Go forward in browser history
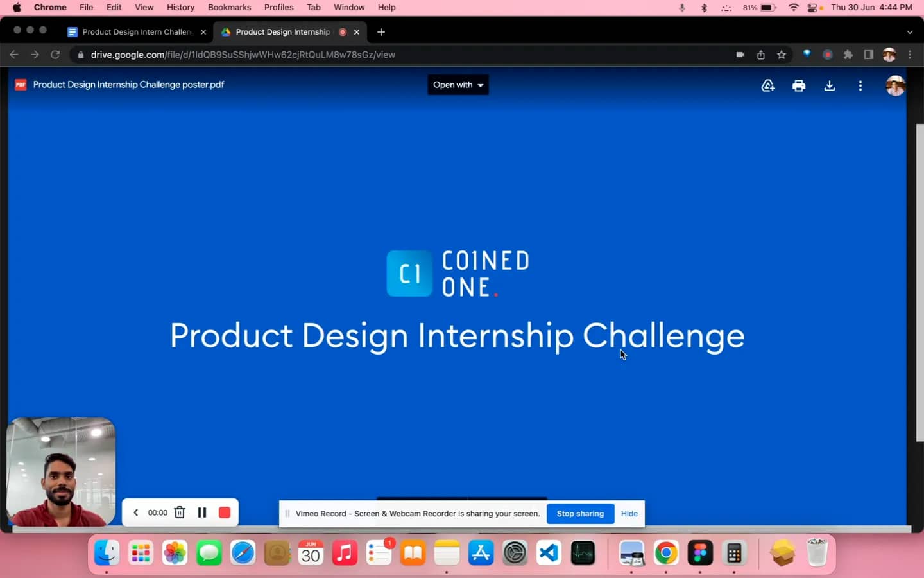Image resolution: width=924 pixels, height=578 pixels. pyautogui.click(x=35, y=55)
